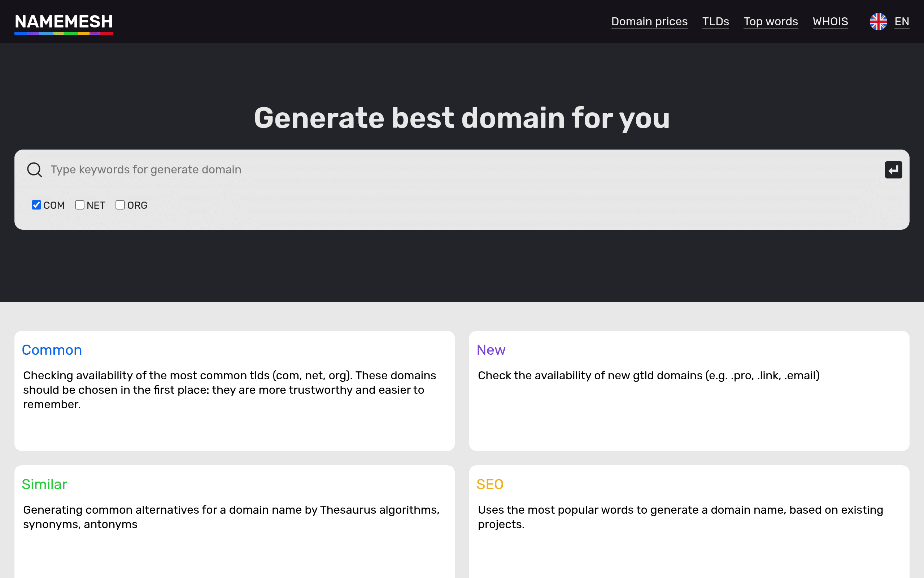Click the New card heading

[x=491, y=350]
